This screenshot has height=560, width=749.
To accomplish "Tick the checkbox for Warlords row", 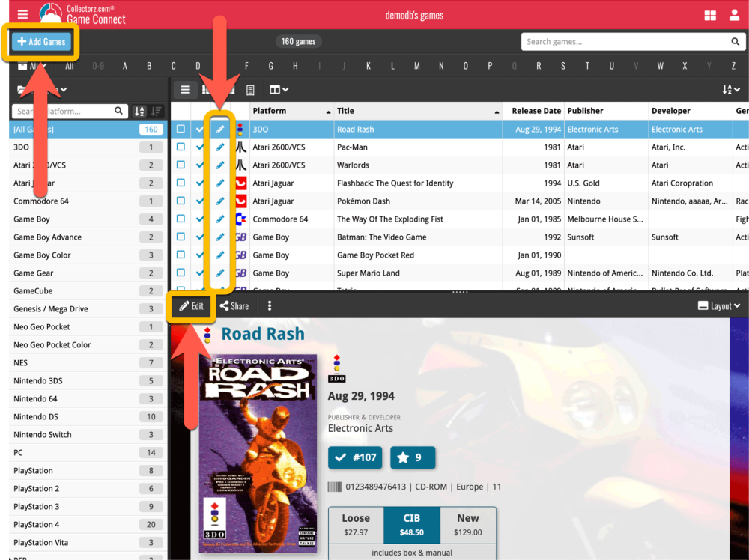I will point(181,165).
